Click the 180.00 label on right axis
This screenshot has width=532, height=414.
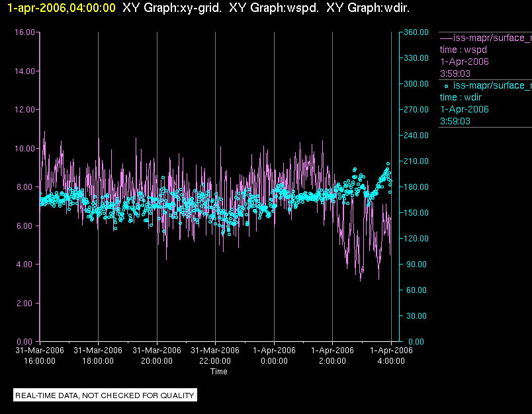point(416,186)
